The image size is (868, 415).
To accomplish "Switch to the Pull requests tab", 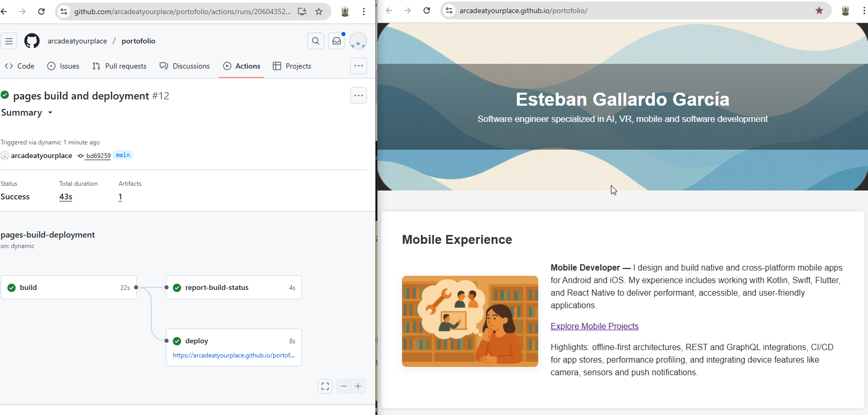I will point(119,66).
